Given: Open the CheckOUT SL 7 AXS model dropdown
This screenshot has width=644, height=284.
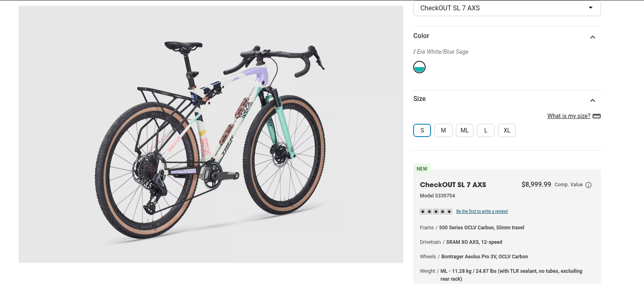Looking at the screenshot, I should pyautogui.click(x=507, y=8).
